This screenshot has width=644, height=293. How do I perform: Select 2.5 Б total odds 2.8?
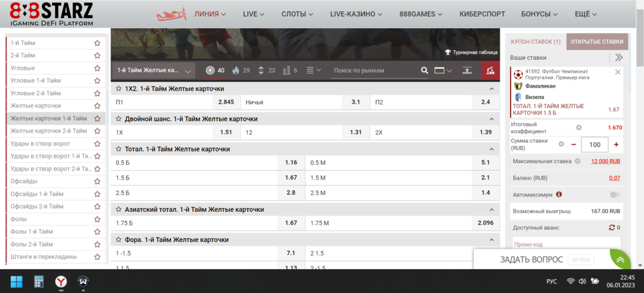point(291,193)
